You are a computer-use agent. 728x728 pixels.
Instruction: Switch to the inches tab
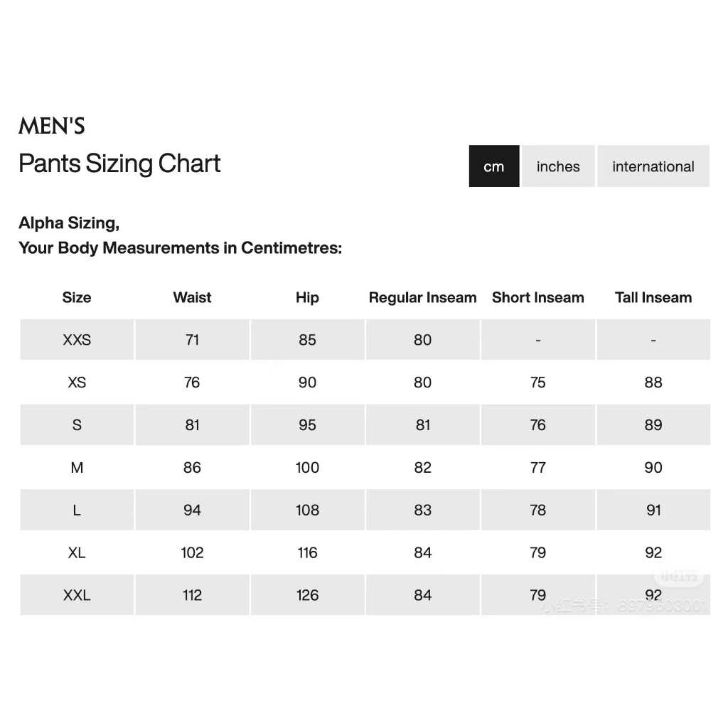[558, 166]
